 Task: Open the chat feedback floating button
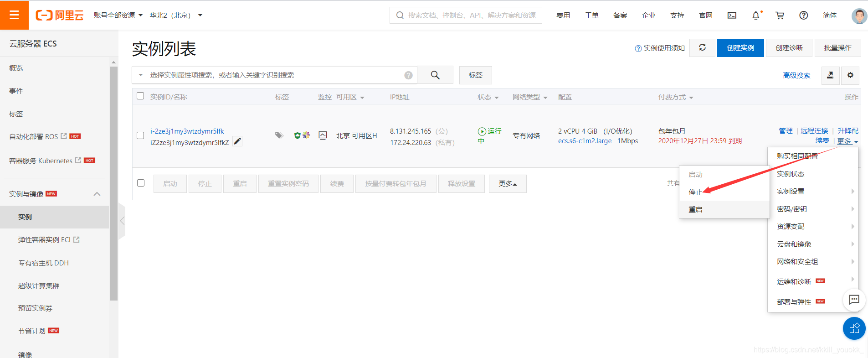click(854, 300)
